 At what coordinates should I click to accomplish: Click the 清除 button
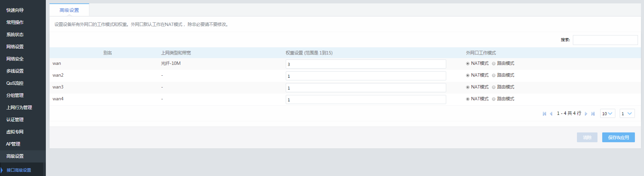coord(587,137)
